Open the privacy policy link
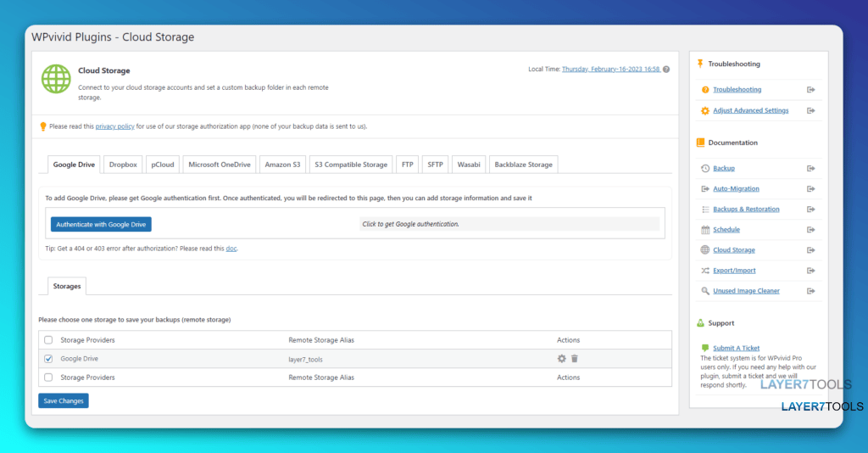The width and height of the screenshot is (868, 453). [114, 126]
